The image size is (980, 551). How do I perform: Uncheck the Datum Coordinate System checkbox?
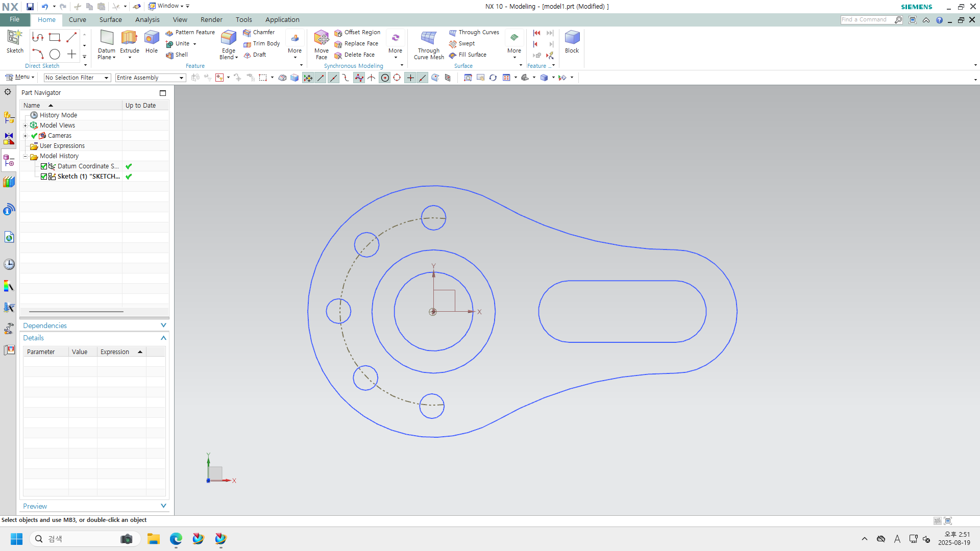[44, 166]
